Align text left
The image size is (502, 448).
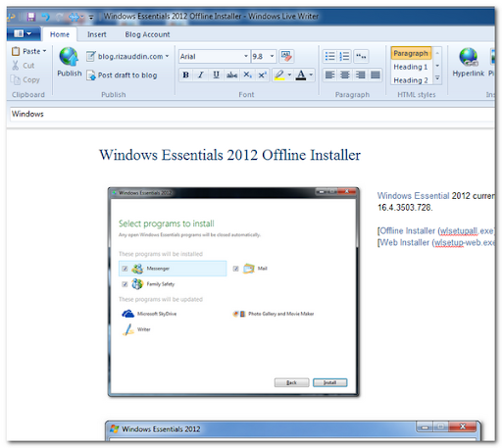(329, 75)
